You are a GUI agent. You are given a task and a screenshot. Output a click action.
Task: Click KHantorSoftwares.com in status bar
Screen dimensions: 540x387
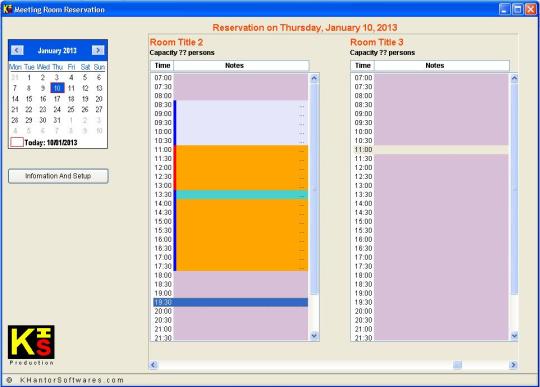pyautogui.click(x=72, y=380)
